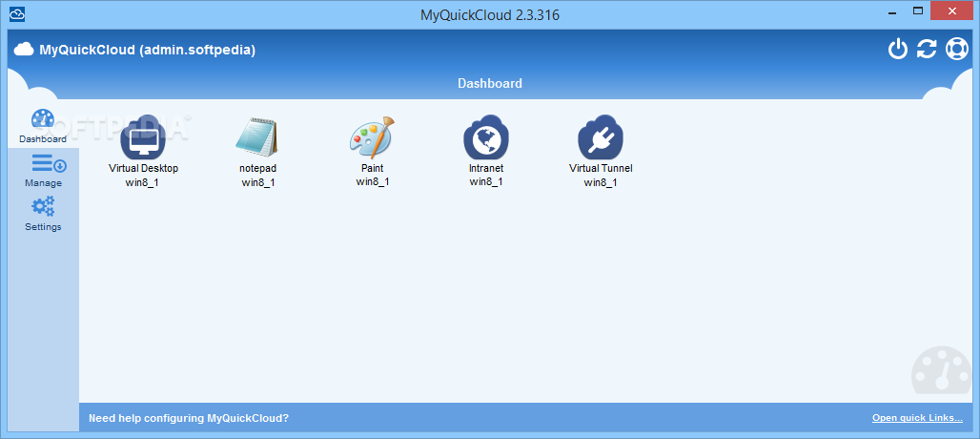Viewport: 980px width, 439px height.
Task: Click the 'Virtual Tunnel' label text
Action: 601,168
